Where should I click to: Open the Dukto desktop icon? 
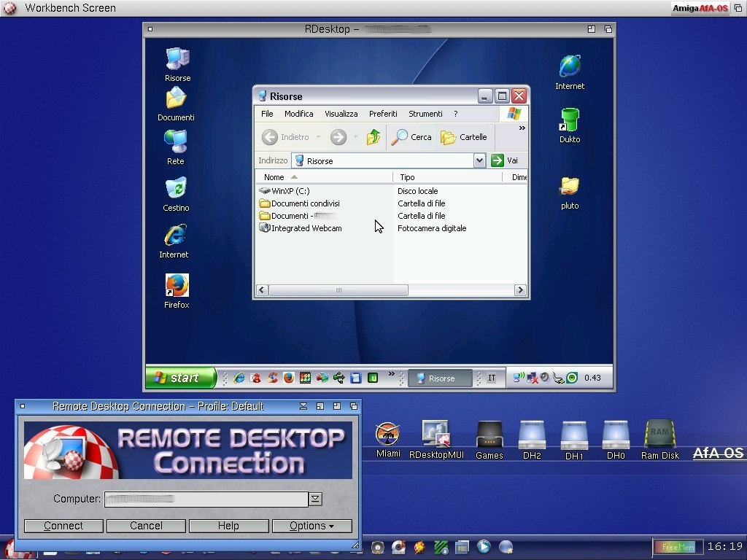pos(570,120)
